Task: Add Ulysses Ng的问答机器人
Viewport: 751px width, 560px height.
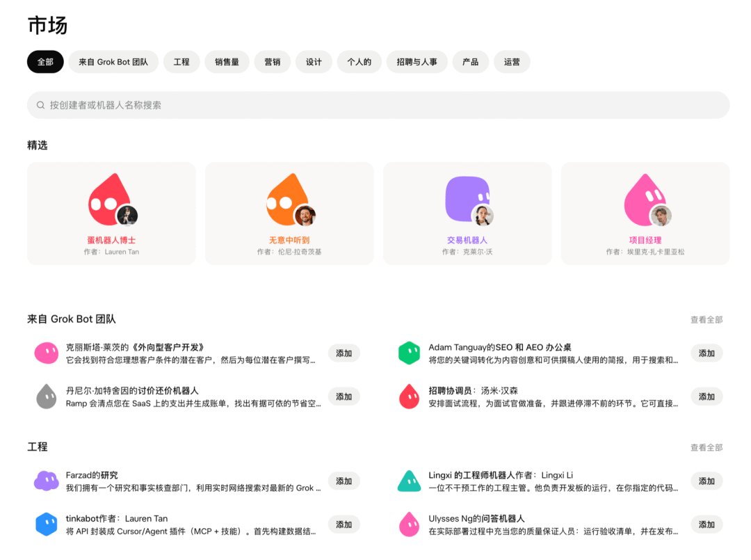Action: (x=706, y=525)
